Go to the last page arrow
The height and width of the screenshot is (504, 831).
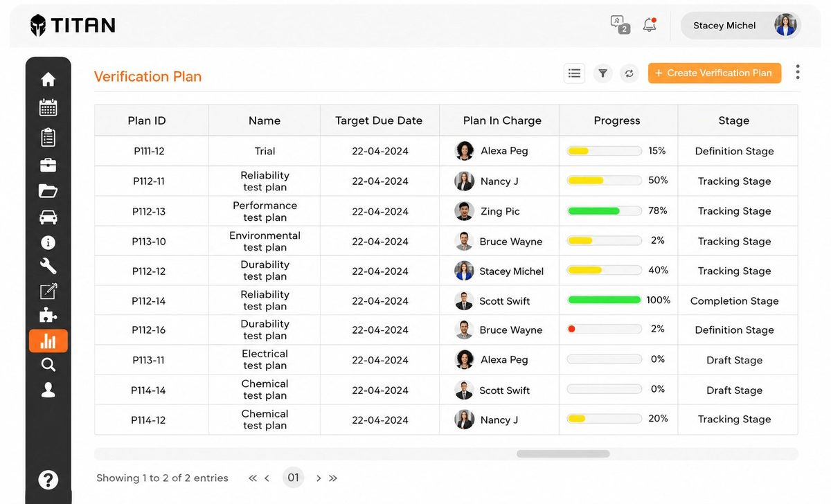pos(333,478)
